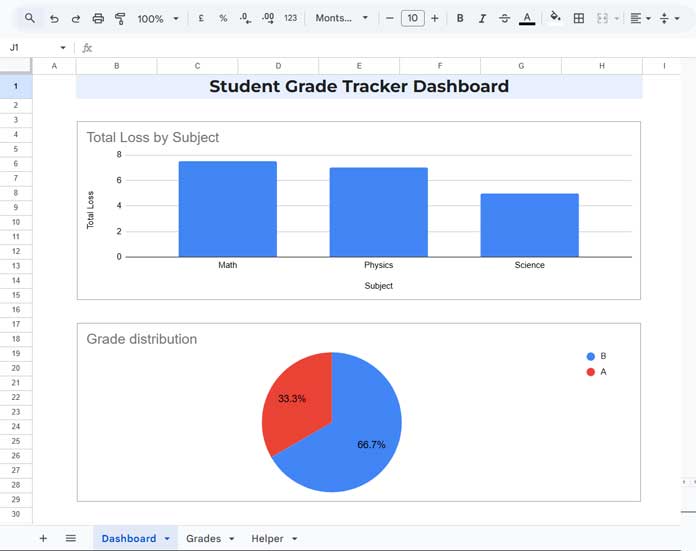Click the Grade distribution chart title

142,339
